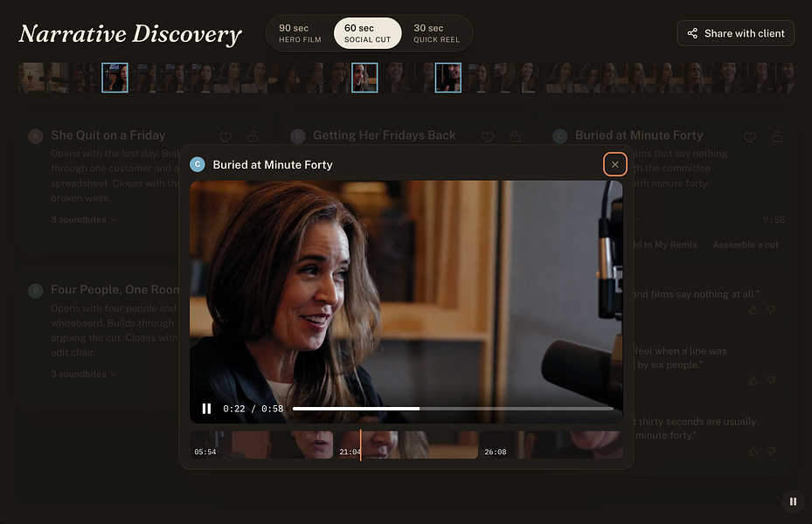Thumbs down the "films say nothing at all" soundbite
The image size is (812, 524).
coord(771,310)
